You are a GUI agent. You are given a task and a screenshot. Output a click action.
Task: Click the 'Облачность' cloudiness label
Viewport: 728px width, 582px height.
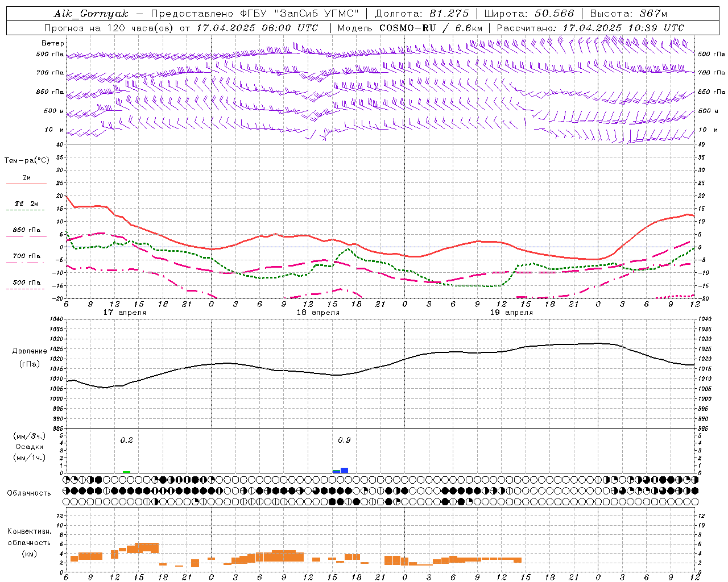pyautogui.click(x=29, y=493)
